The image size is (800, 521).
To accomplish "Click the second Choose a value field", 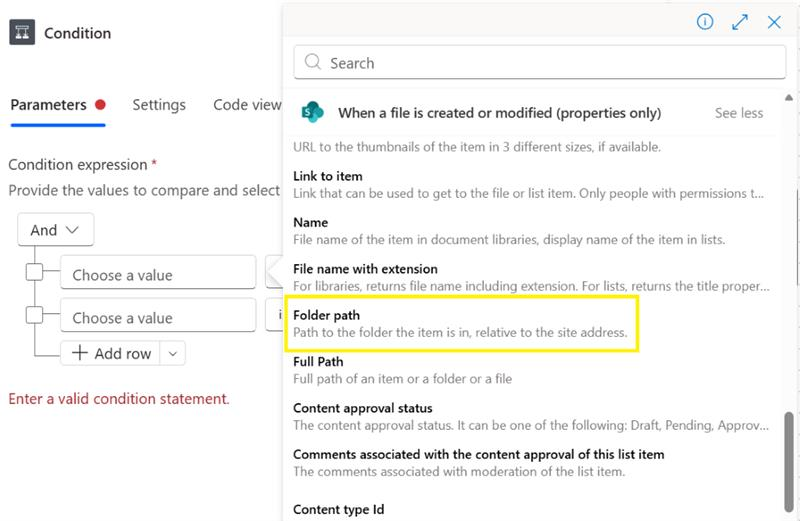I will pos(158,315).
